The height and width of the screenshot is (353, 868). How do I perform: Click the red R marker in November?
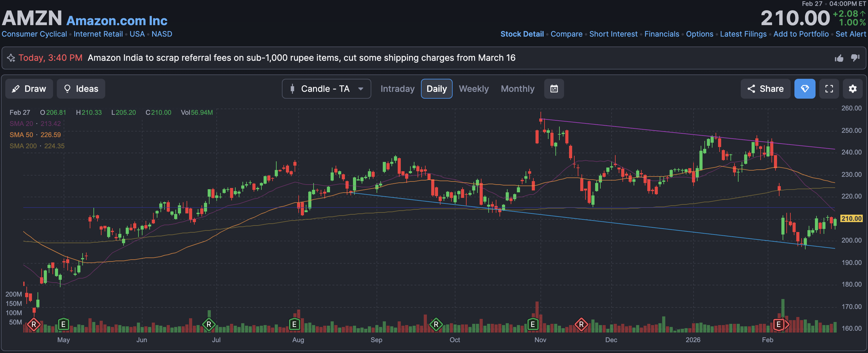(581, 324)
